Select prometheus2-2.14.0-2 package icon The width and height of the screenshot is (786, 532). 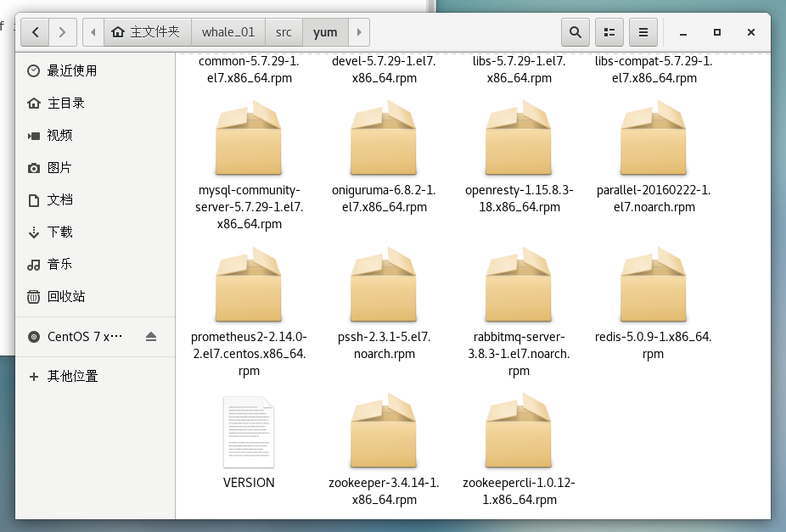[x=249, y=284]
